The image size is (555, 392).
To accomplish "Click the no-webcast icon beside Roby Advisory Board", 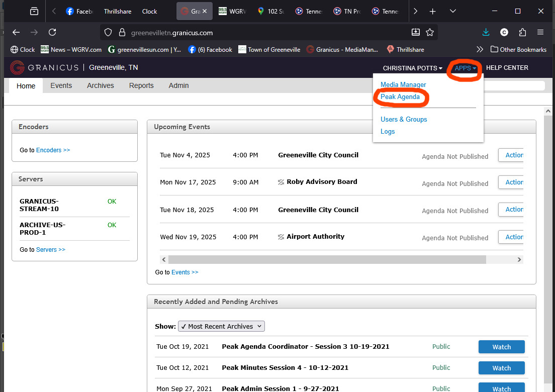I will [281, 182].
